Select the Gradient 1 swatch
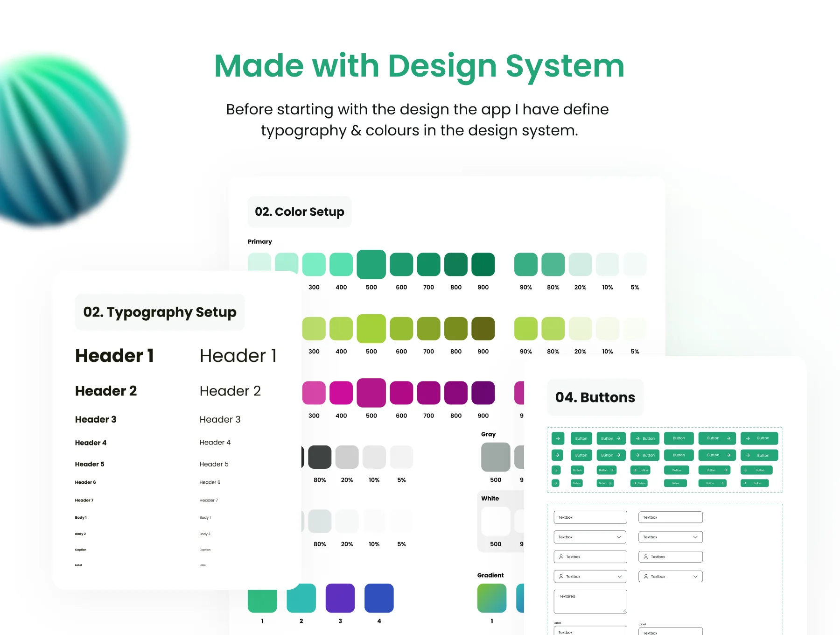840x635 pixels. point(492,598)
